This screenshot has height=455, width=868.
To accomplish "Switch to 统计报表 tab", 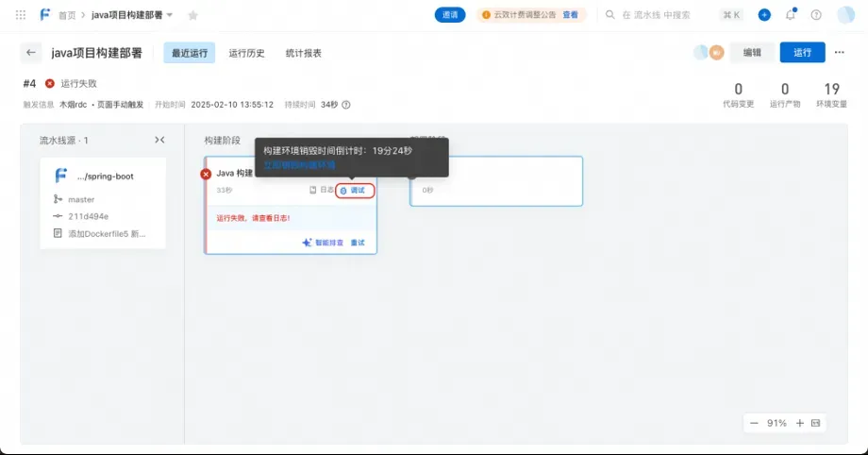I will (304, 53).
